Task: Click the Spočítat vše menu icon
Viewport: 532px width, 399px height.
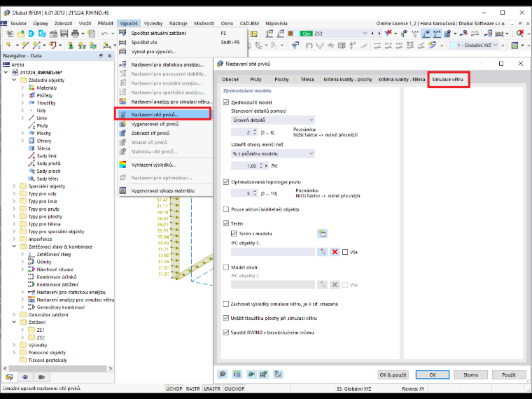Action: (122, 43)
